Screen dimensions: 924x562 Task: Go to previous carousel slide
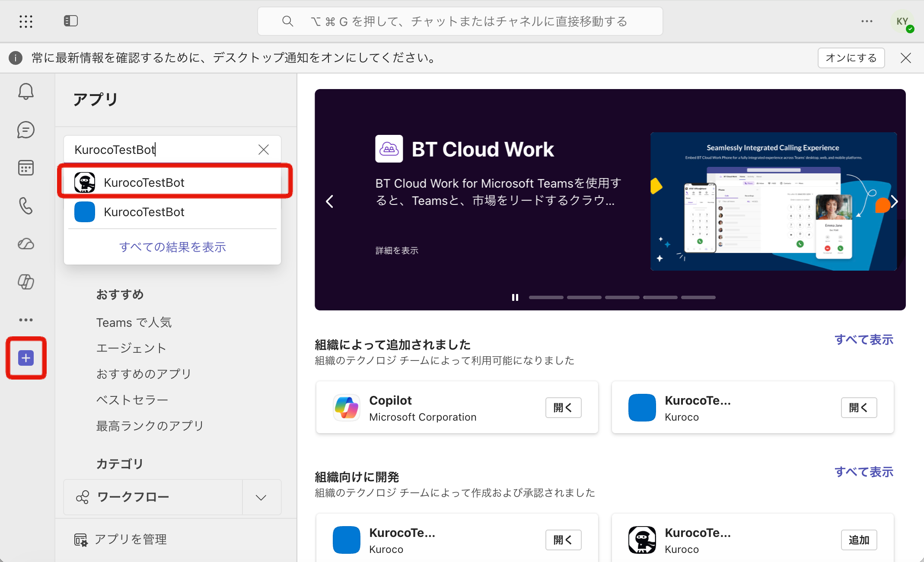(329, 201)
